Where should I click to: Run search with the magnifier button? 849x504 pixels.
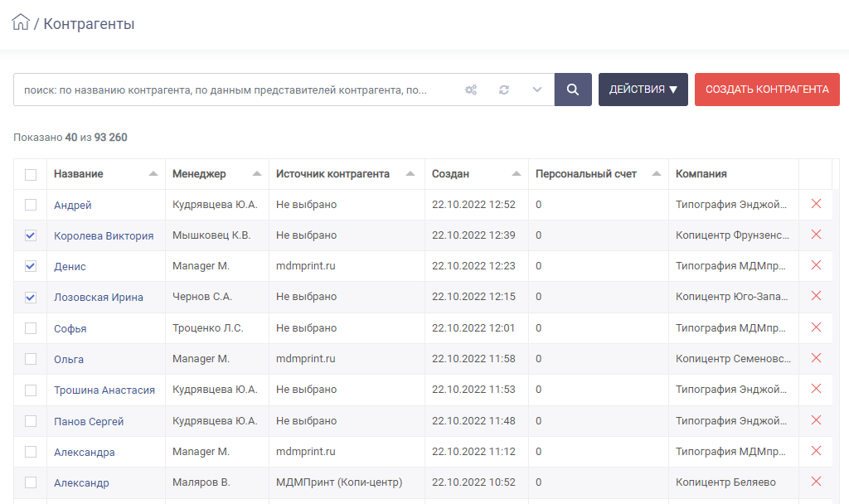(x=573, y=90)
